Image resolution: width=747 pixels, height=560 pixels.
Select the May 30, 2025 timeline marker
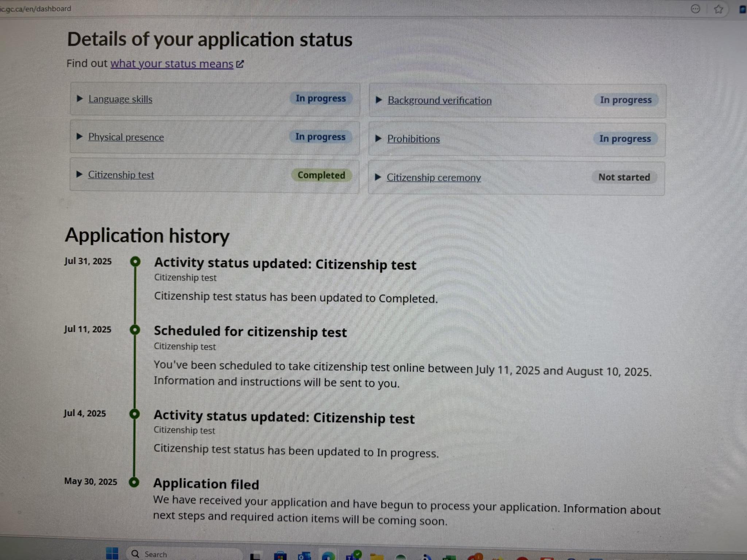point(134,482)
